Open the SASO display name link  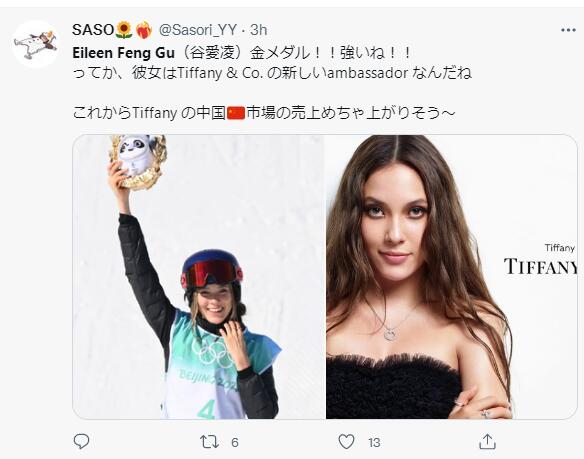93,30
